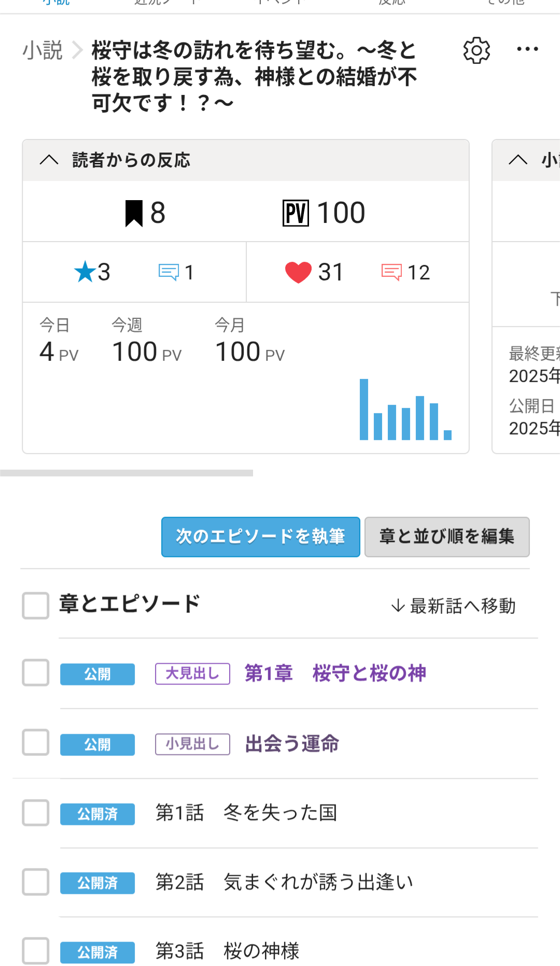Collapse the 読者からの反応 panel
The width and height of the screenshot is (560, 966).
[49, 160]
